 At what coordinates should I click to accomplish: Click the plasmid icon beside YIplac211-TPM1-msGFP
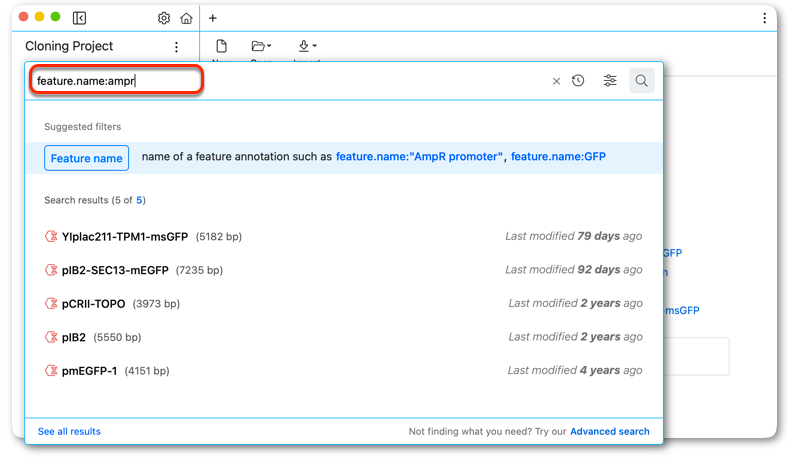click(x=51, y=236)
